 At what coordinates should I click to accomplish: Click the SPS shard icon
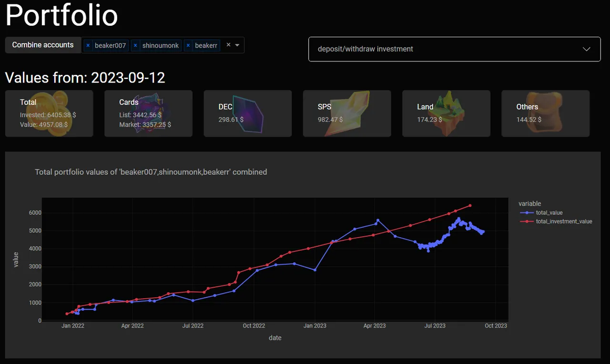(346, 113)
